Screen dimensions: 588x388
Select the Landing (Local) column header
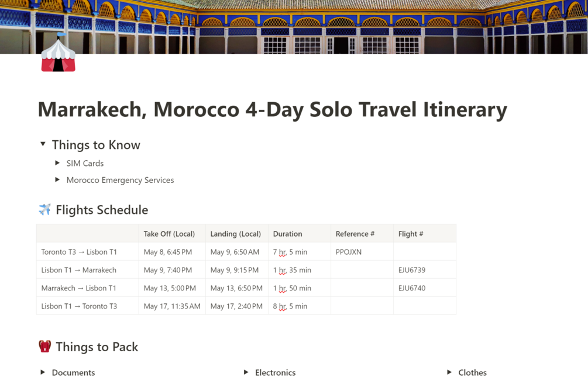[235, 234]
